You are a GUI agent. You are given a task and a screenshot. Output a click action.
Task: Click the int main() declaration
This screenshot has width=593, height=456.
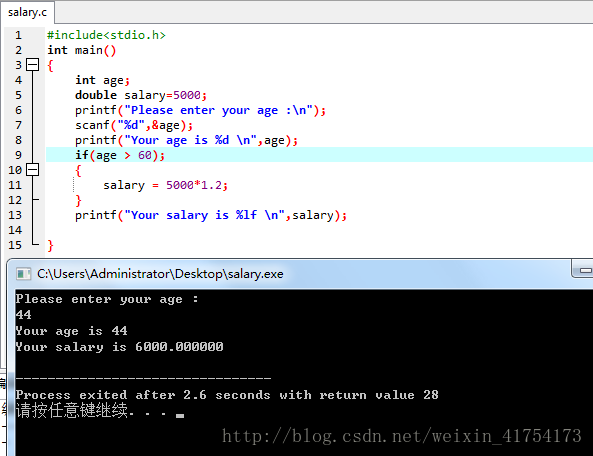[x=82, y=50]
